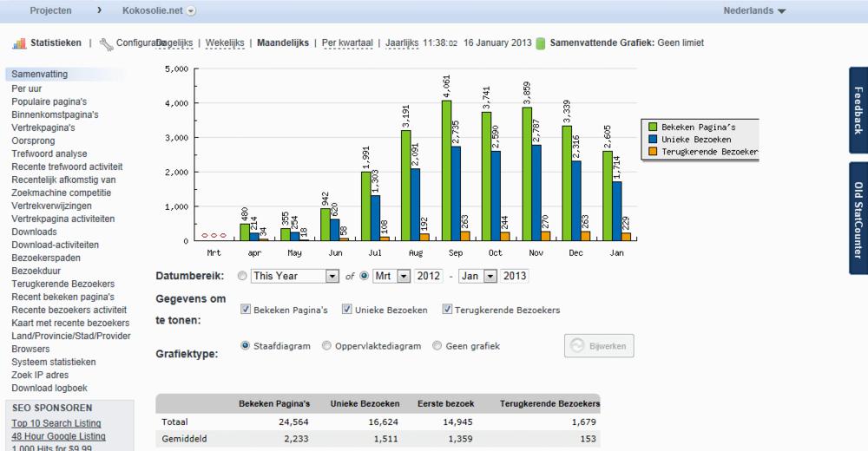Image resolution: width=868 pixels, height=451 pixels.
Task: Open Zoekmachine competitie in the sidebar
Action: tap(62, 193)
